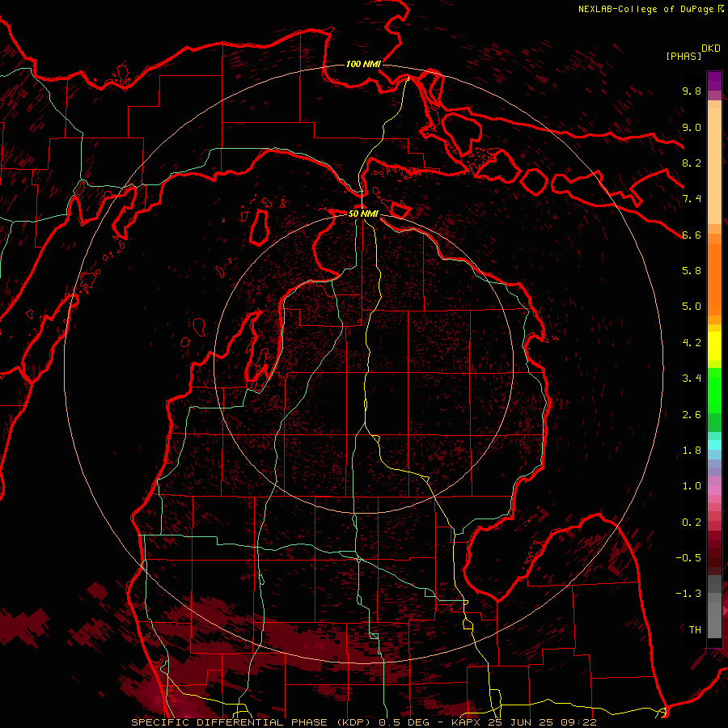
Task: Click the 50 NMI range ring label
Action: (x=363, y=214)
